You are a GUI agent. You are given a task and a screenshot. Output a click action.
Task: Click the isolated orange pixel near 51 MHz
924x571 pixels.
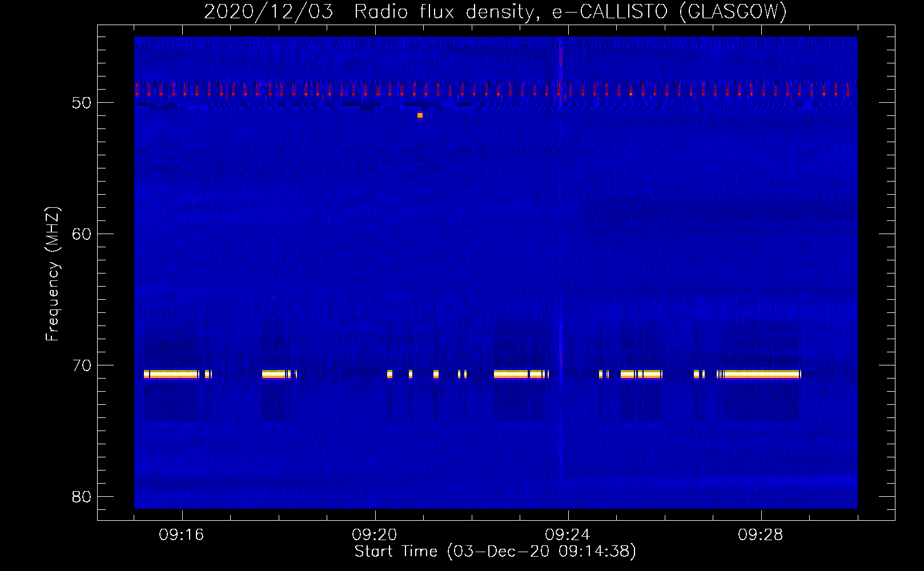420,115
